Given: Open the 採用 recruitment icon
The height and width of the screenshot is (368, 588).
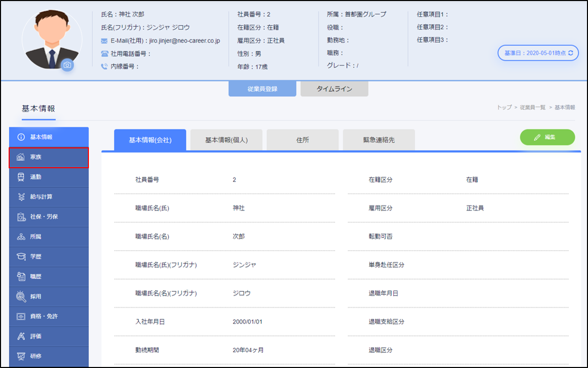Looking at the screenshot, I should tap(21, 296).
